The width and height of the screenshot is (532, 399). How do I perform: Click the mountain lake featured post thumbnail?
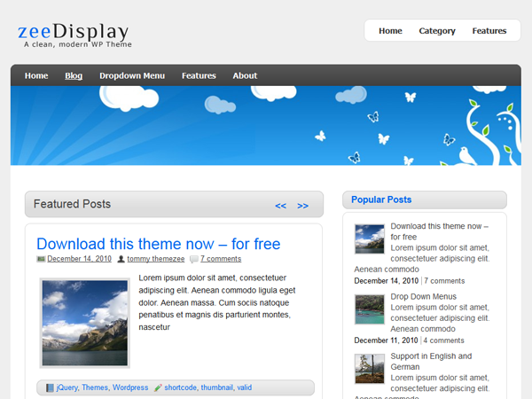point(85,323)
